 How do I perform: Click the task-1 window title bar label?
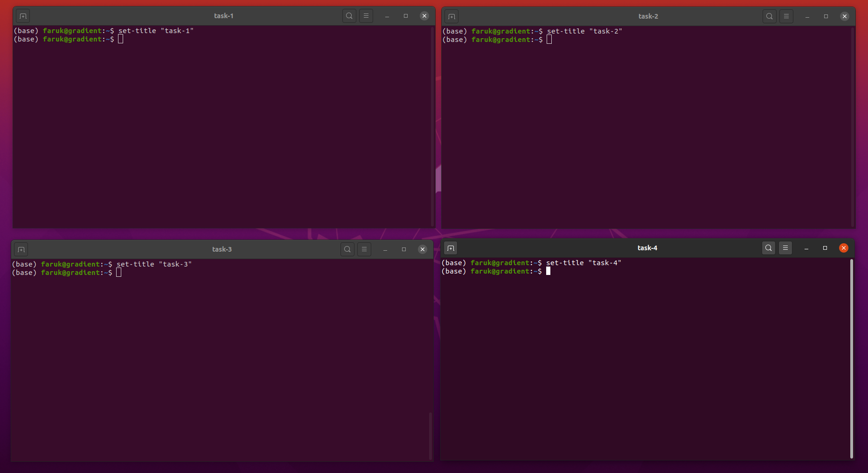click(x=223, y=16)
